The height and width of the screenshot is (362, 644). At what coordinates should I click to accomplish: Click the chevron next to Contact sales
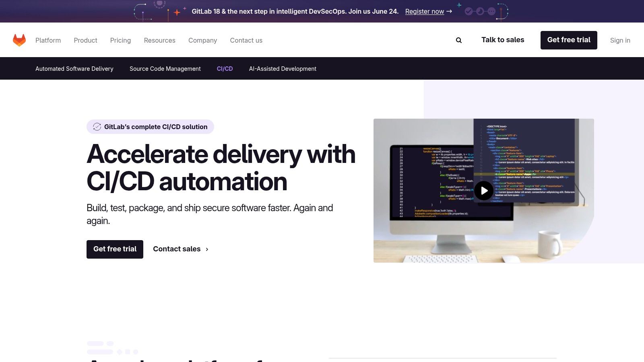click(x=207, y=249)
